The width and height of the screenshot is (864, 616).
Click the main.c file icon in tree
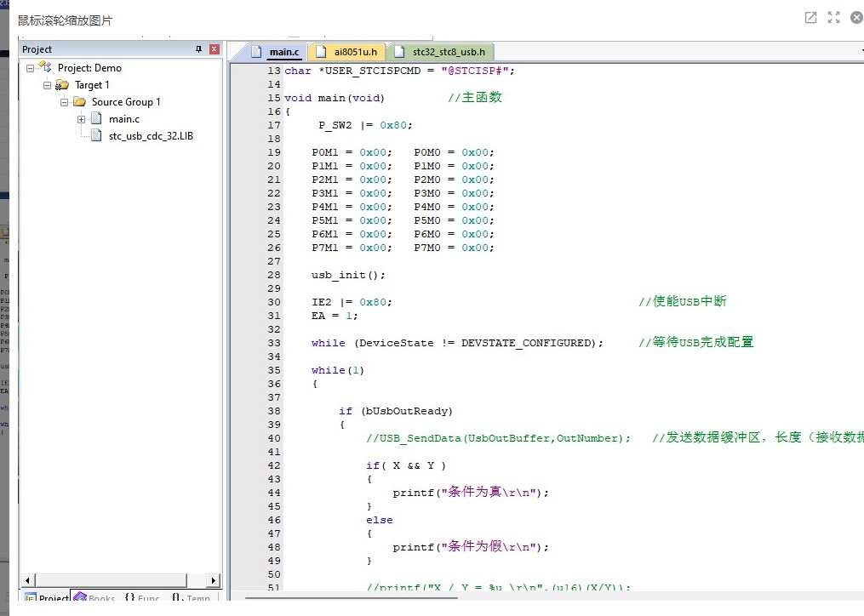click(96, 118)
